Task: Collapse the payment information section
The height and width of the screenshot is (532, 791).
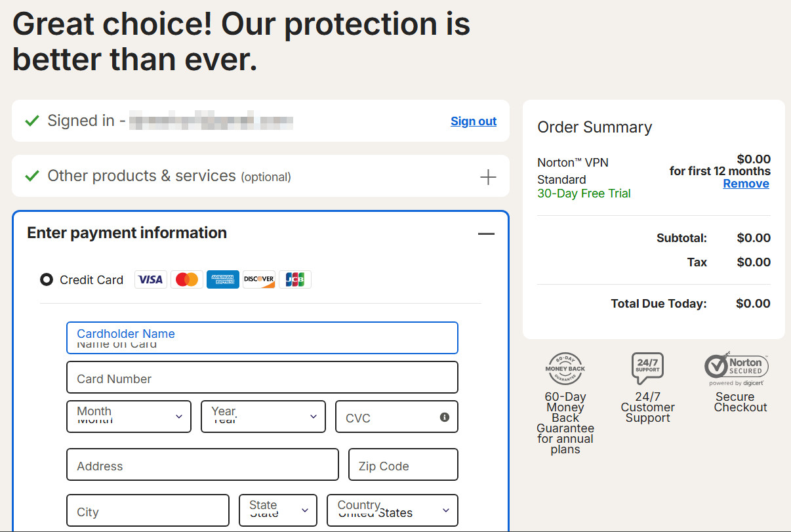Action: tap(486, 234)
